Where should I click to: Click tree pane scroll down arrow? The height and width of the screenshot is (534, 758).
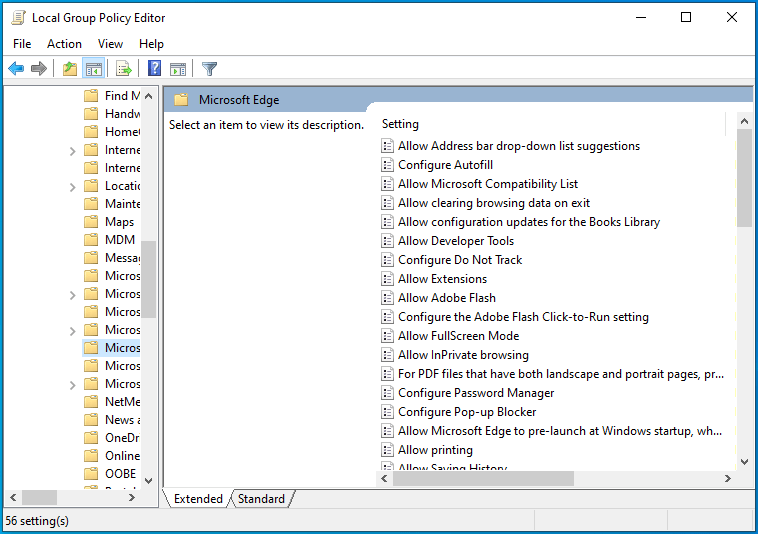click(149, 481)
